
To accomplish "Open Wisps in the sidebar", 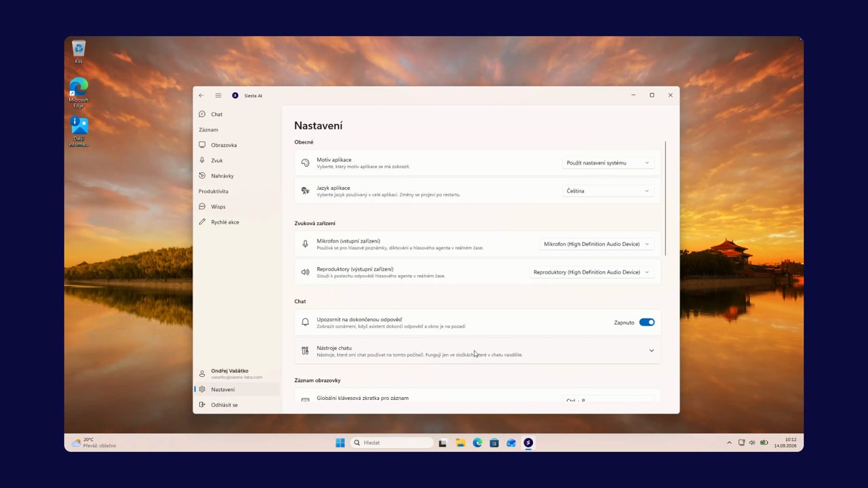I will click(237, 207).
